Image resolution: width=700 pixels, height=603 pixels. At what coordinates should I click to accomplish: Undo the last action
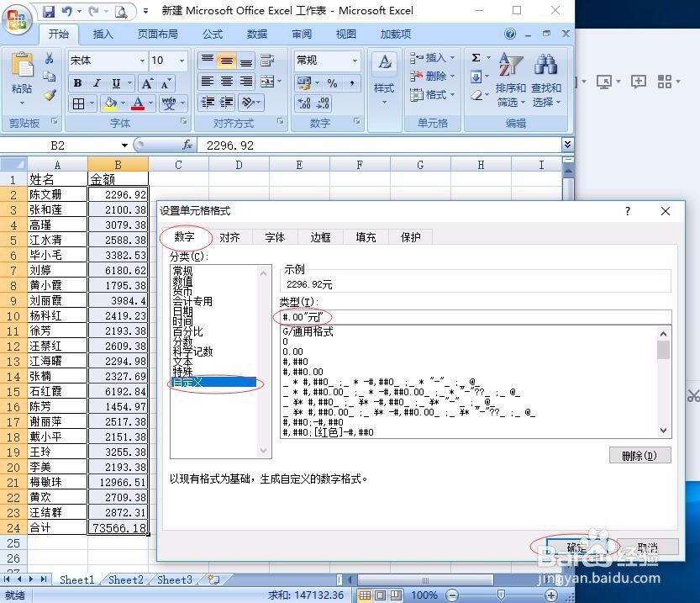tap(67, 12)
